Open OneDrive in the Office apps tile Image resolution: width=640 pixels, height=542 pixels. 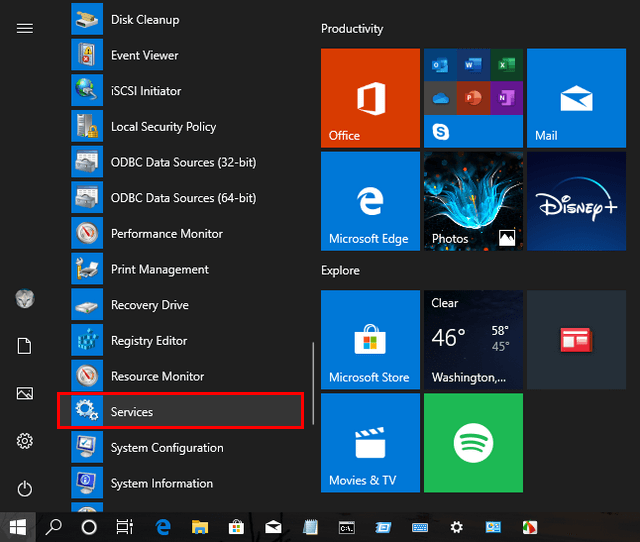440,98
